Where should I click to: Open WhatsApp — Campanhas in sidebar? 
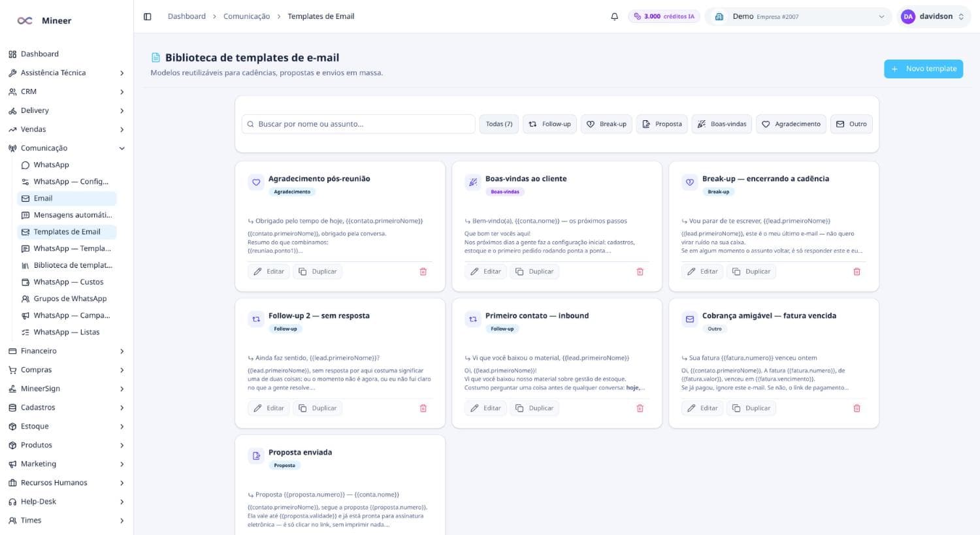tap(67, 316)
